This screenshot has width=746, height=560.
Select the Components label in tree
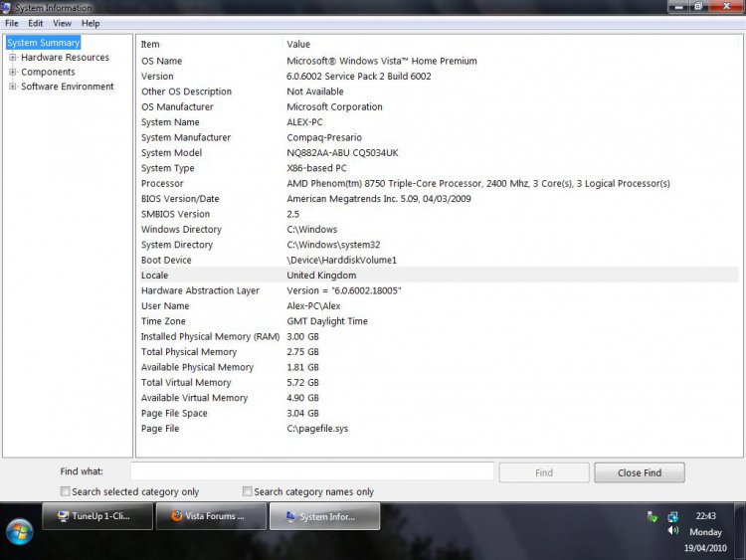pyautogui.click(x=48, y=72)
